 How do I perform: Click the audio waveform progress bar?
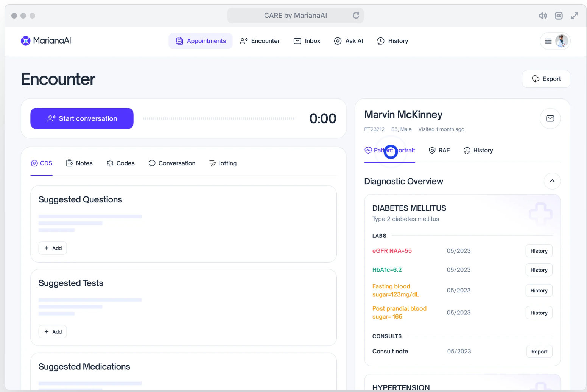[219, 118]
